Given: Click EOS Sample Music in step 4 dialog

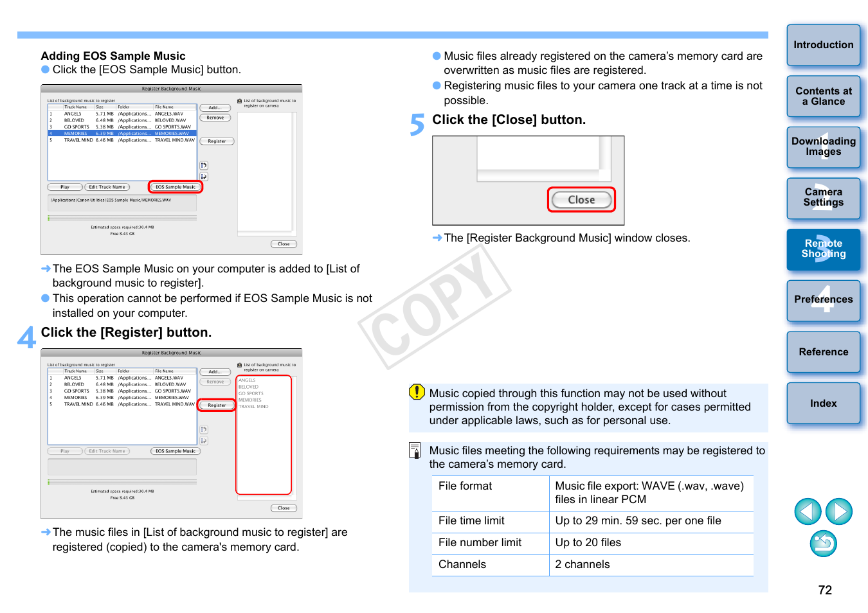Looking at the screenshot, I should (x=176, y=451).
